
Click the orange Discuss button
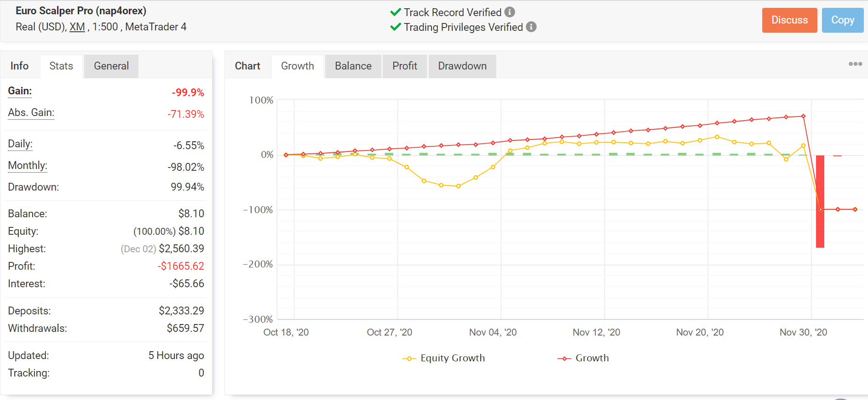[789, 20]
